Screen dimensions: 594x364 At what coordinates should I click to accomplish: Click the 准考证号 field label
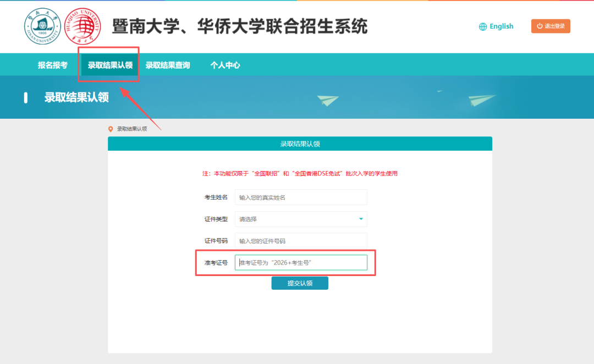click(x=216, y=263)
